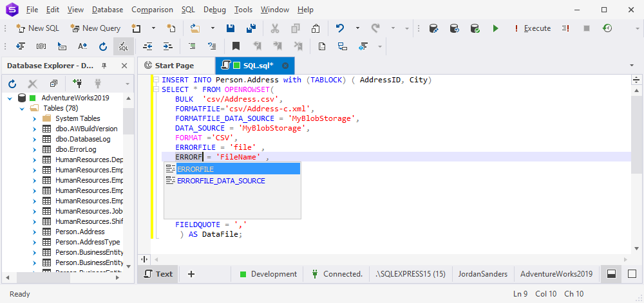Click the new connection plug icon
The width and height of the screenshot is (644, 303).
pyautogui.click(x=77, y=84)
